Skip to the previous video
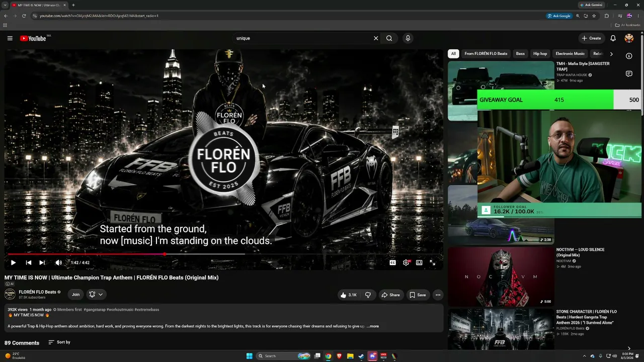This screenshot has width=644, height=362. 29,262
